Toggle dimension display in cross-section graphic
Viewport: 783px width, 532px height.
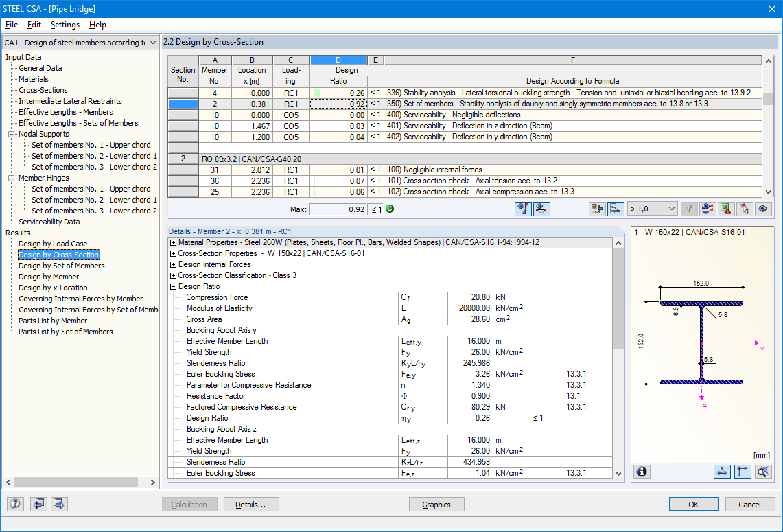pos(722,472)
